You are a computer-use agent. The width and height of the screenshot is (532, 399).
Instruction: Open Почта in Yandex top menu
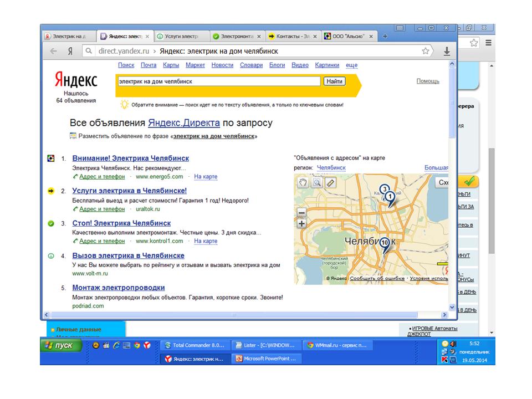(x=149, y=65)
